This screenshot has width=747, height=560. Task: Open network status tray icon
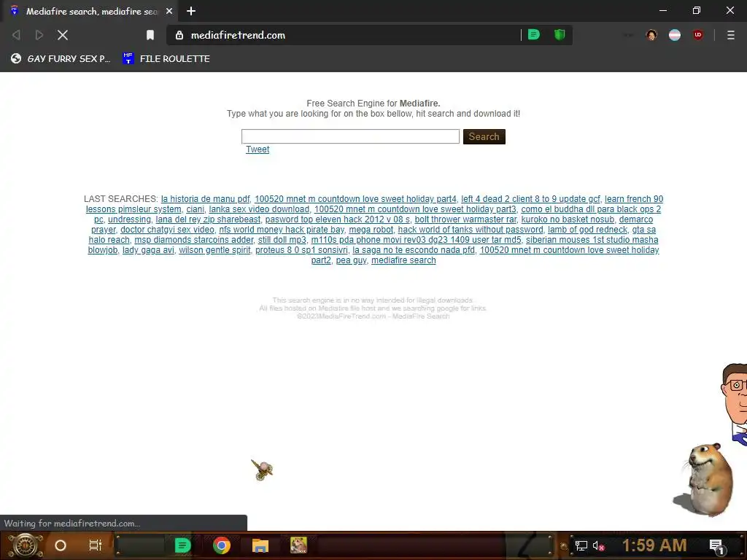click(x=581, y=545)
